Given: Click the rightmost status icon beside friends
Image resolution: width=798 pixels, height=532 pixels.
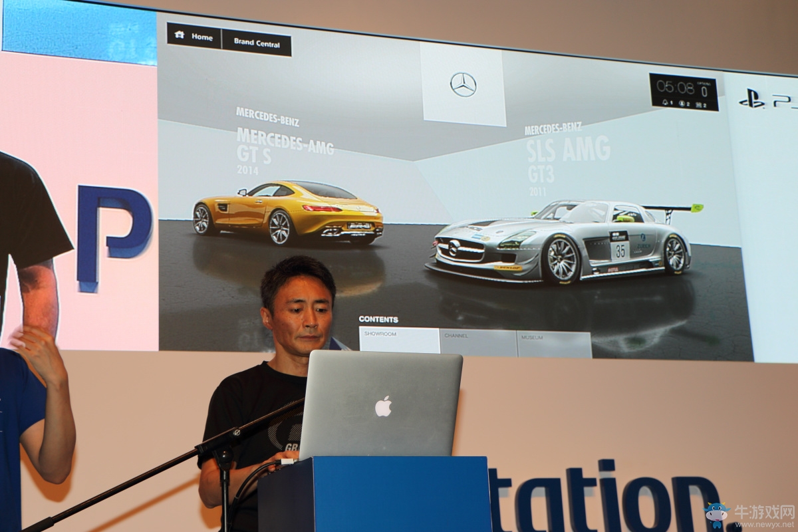Looking at the screenshot, I should (x=698, y=104).
